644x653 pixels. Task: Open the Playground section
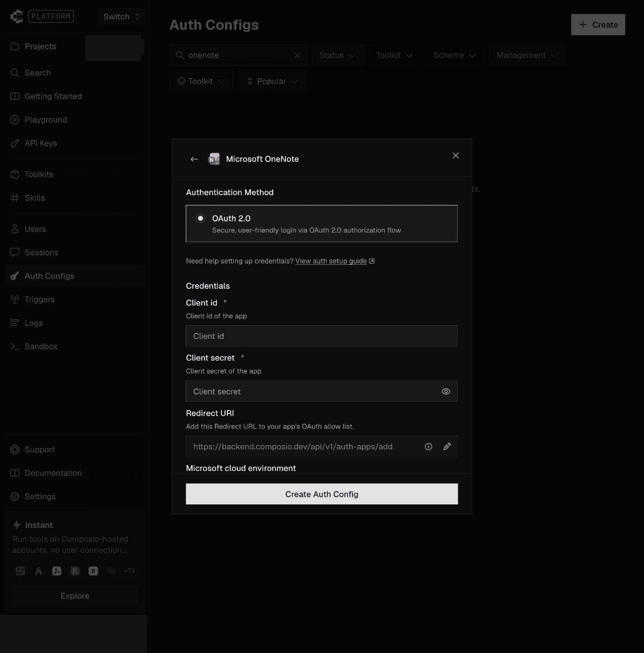pyautogui.click(x=45, y=120)
